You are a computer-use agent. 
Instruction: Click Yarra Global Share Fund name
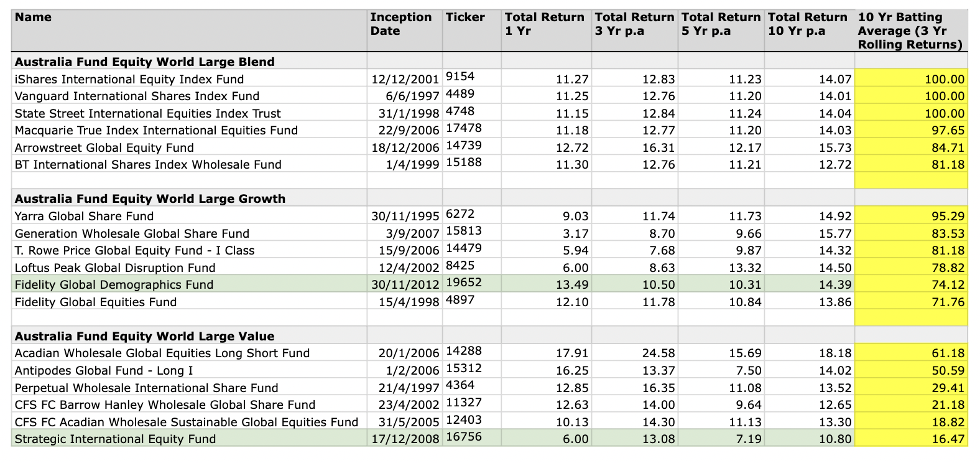[x=84, y=216]
